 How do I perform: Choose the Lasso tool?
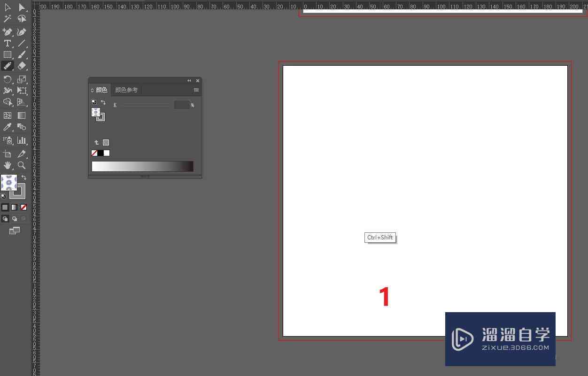pyautogui.click(x=22, y=19)
